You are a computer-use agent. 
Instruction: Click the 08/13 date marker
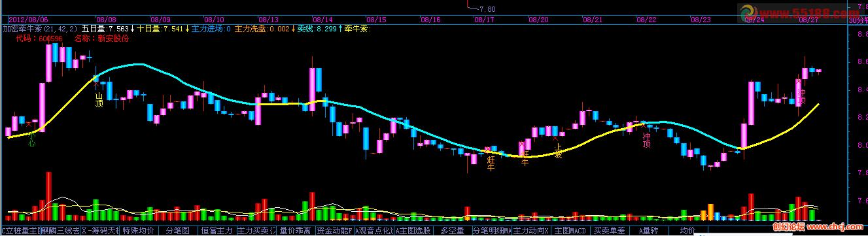[268, 20]
